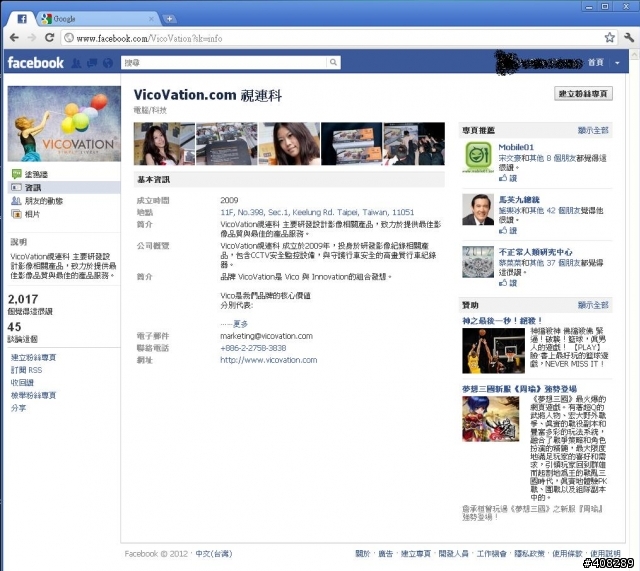Click the search magnifier button
The image size is (640, 571).
(333, 62)
